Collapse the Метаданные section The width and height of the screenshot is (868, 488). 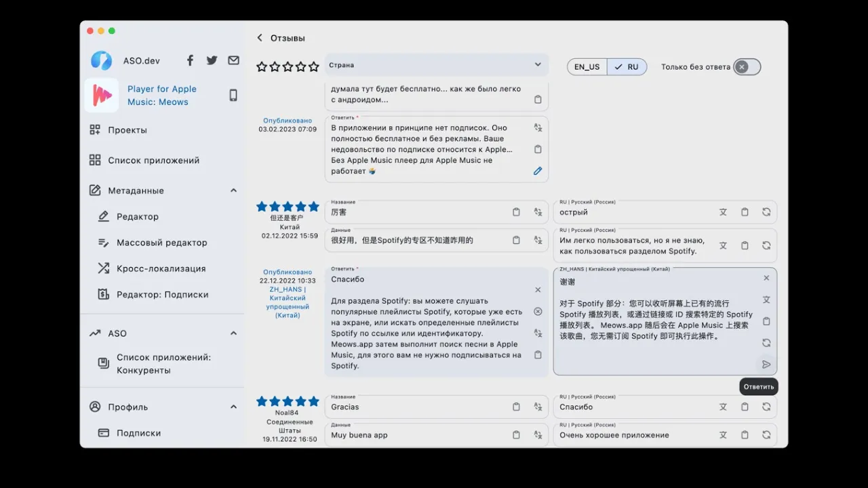tap(233, 190)
